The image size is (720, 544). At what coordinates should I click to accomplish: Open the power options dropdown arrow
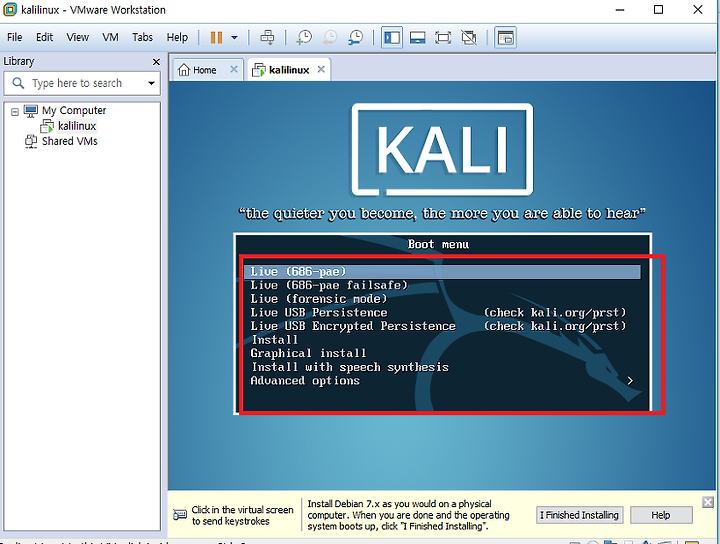pos(234,38)
